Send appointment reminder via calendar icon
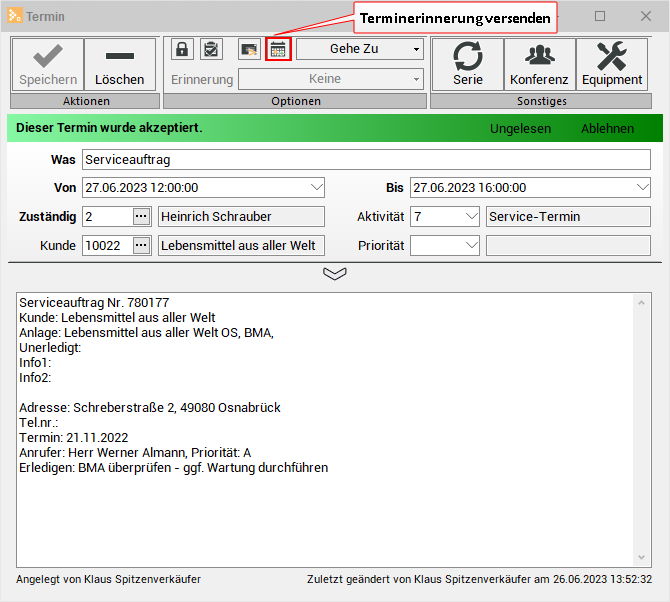This screenshot has width=670, height=602. click(278, 49)
